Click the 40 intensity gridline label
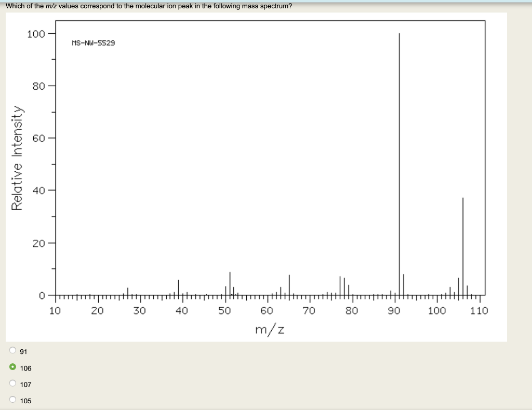 point(39,190)
